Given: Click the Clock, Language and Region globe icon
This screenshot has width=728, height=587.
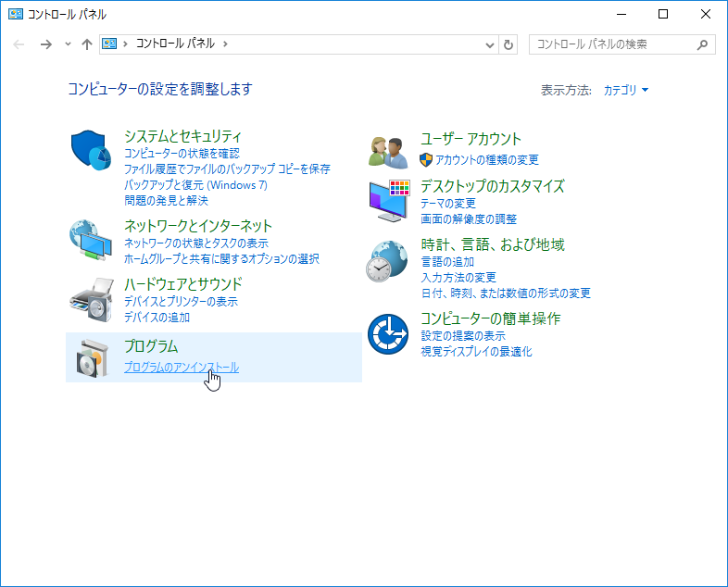Looking at the screenshot, I should [x=387, y=261].
